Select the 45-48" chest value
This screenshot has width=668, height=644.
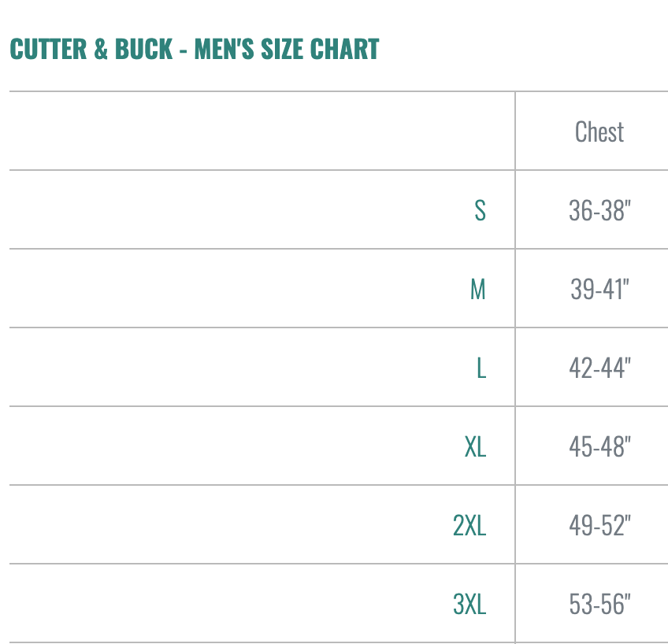click(599, 446)
